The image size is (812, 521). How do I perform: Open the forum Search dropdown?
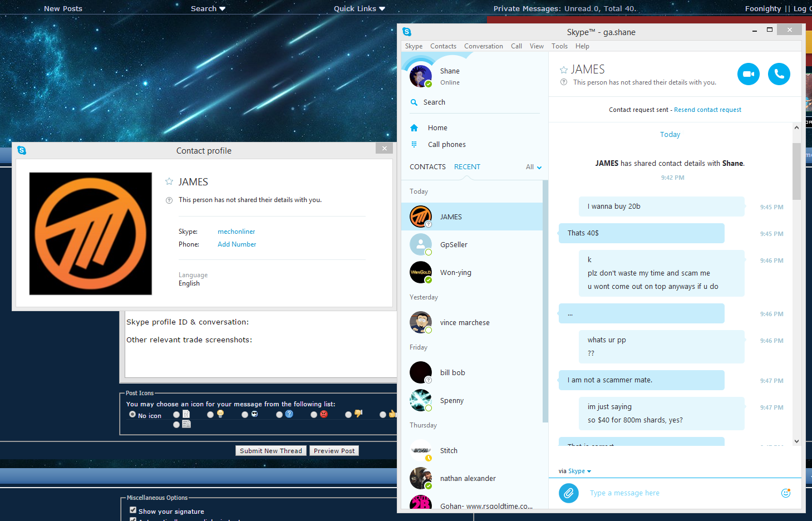pyautogui.click(x=208, y=8)
